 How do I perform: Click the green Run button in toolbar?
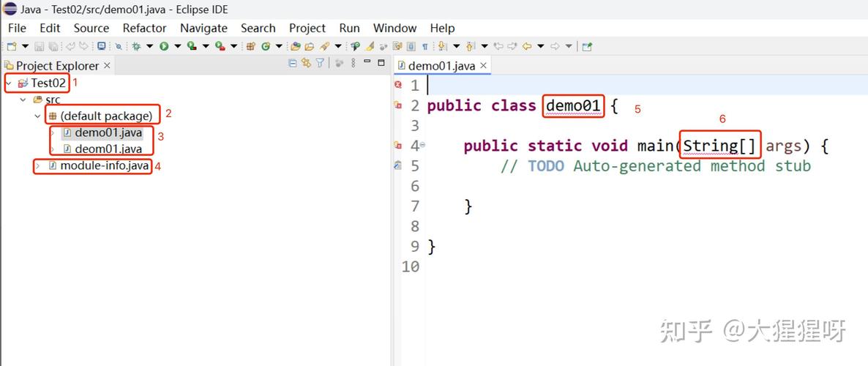coord(164,46)
